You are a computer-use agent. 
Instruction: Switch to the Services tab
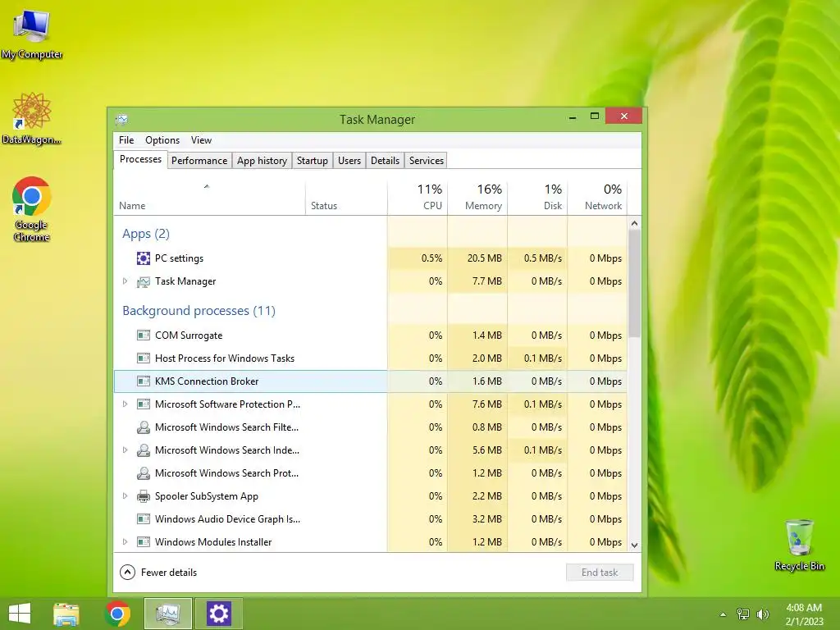pos(427,161)
